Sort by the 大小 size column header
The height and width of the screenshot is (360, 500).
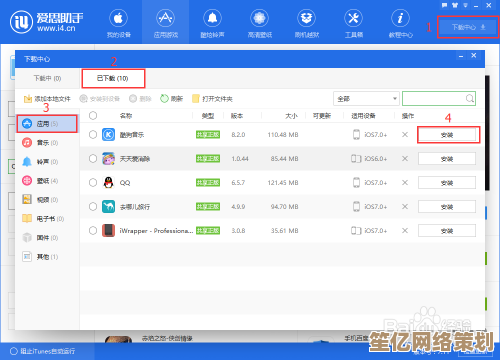[x=291, y=116]
